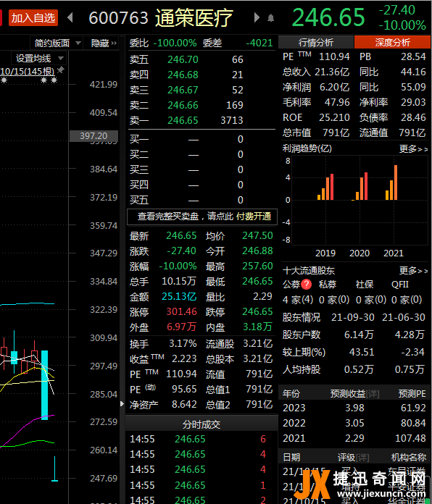Click the 付费开通 link
The image size is (432, 504).
coord(254,217)
